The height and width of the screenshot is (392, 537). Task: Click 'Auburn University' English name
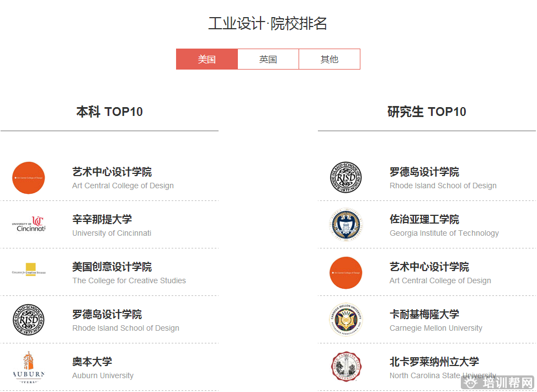(103, 376)
